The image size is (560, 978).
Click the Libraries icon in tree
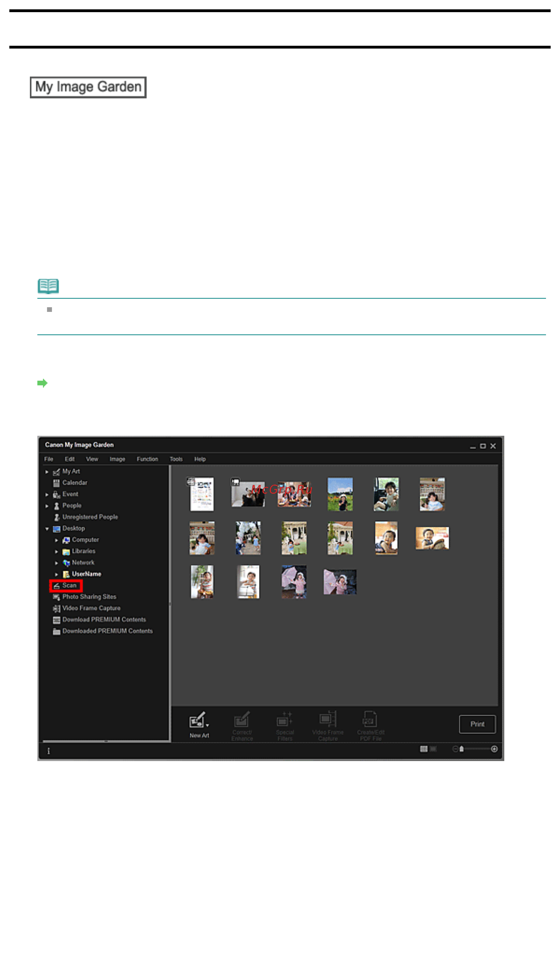click(66, 552)
